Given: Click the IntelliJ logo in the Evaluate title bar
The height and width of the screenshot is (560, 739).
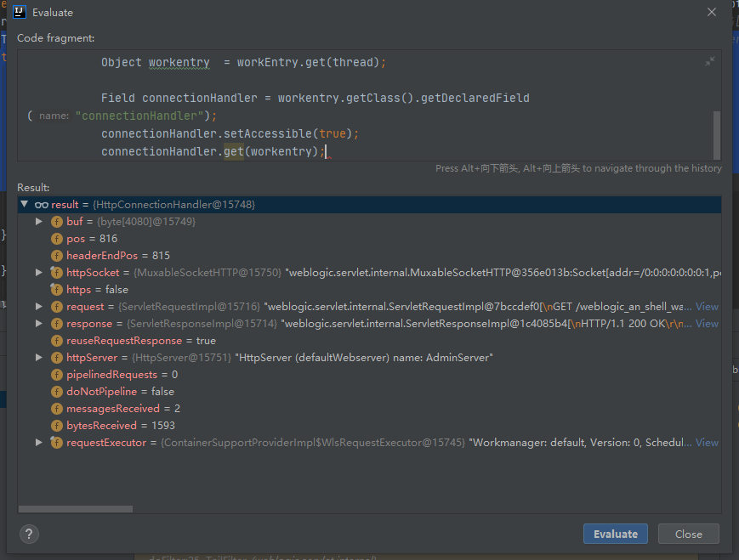Looking at the screenshot, I should (x=20, y=12).
